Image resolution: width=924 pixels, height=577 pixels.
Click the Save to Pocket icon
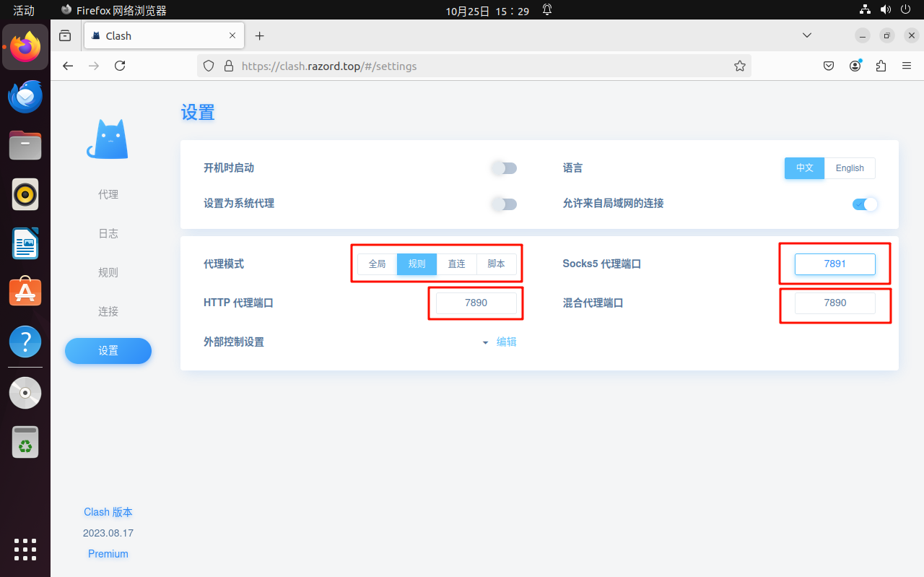829,66
